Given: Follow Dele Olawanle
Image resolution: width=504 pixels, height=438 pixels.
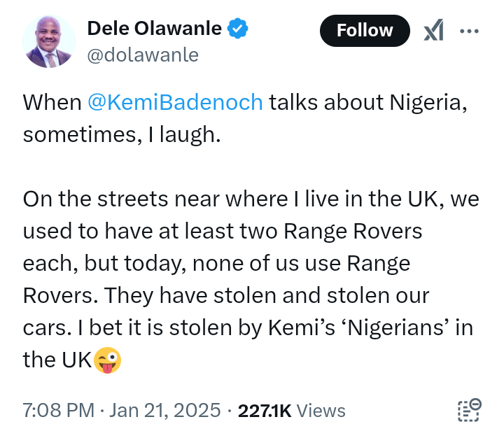Looking at the screenshot, I should tap(365, 31).
